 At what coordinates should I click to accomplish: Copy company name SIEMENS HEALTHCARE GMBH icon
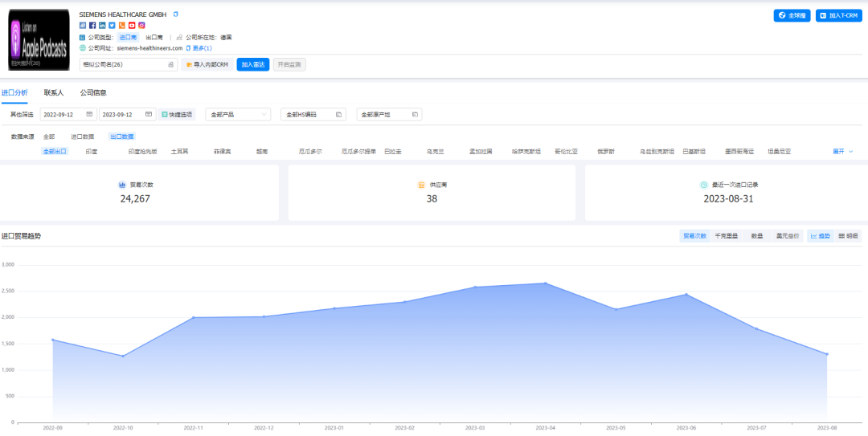click(176, 14)
